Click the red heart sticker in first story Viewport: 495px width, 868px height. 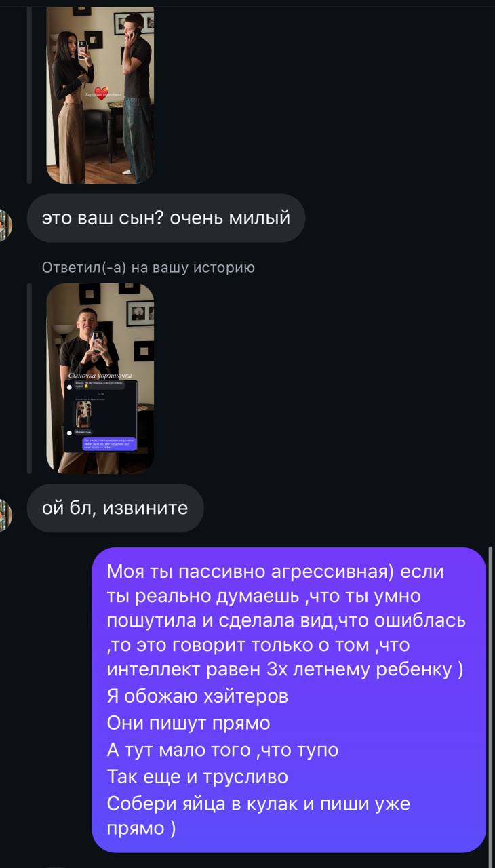click(x=101, y=92)
